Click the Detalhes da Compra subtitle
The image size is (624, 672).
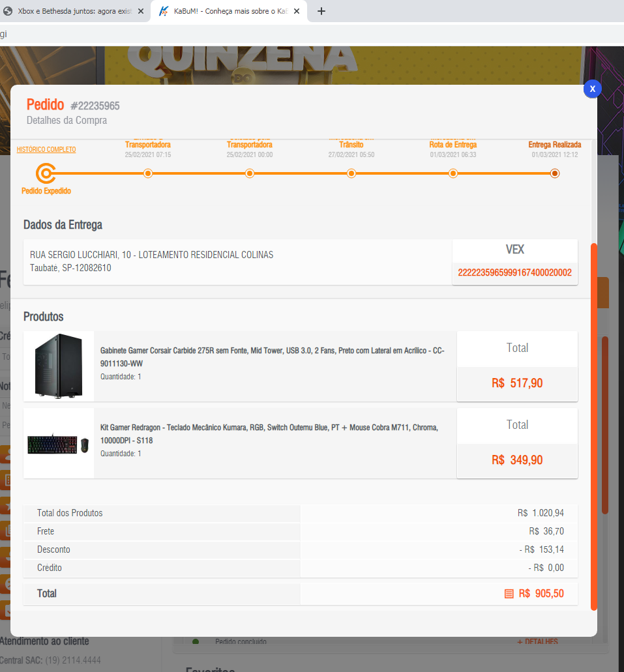tap(67, 121)
